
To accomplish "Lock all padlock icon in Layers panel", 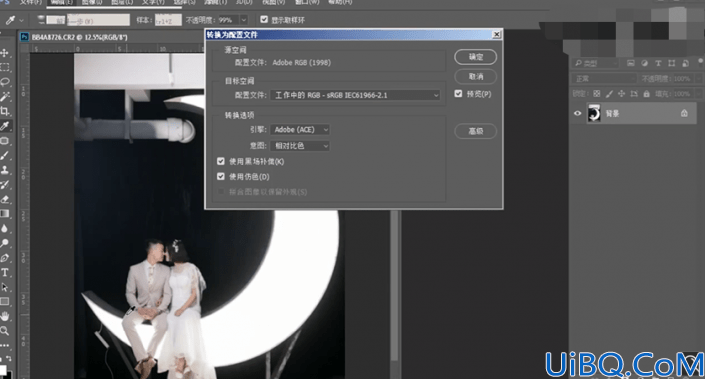I will tap(647, 94).
